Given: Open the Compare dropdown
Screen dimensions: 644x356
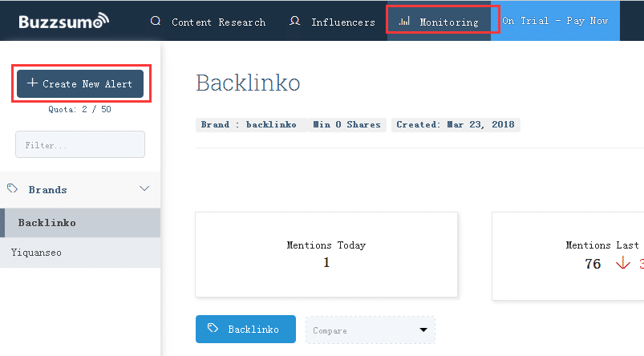Looking at the screenshot, I should (x=371, y=330).
